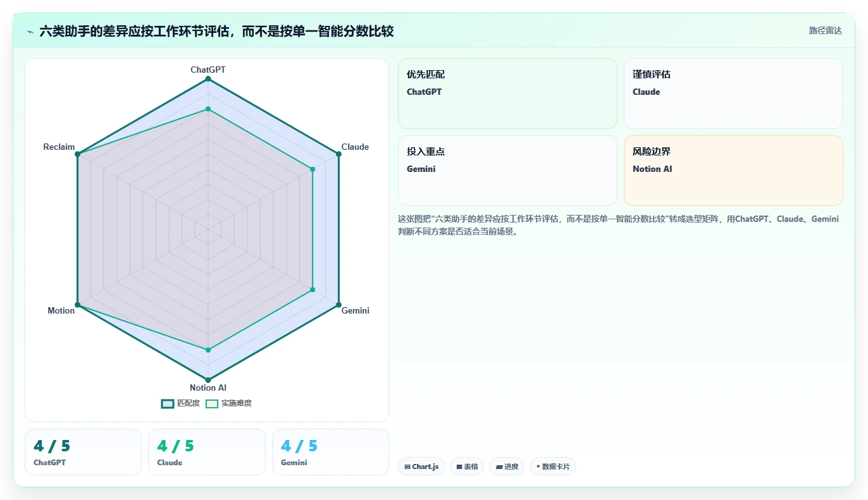Click the description paragraph starting 这张图把
Image resolution: width=868 pixels, height=500 pixels.
tap(619, 225)
